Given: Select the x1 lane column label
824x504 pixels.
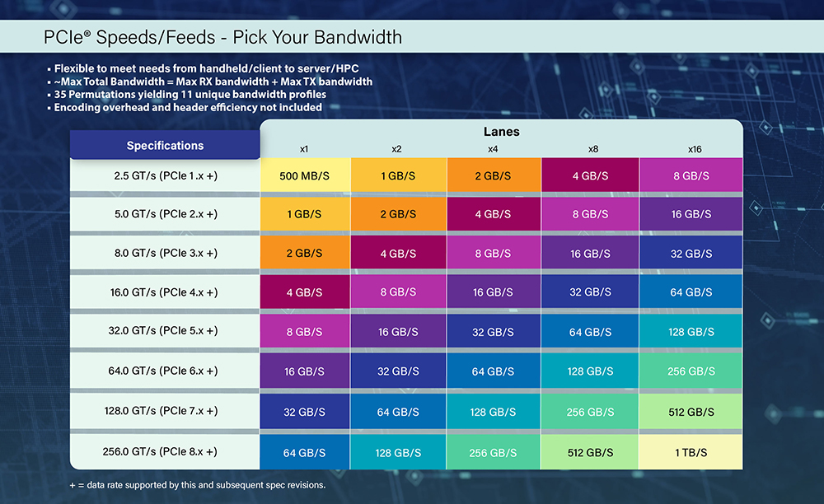Looking at the screenshot, I should 304,149.
